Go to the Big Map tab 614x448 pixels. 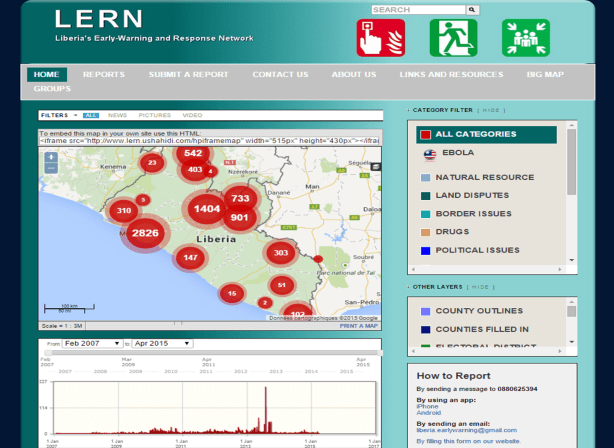point(545,74)
